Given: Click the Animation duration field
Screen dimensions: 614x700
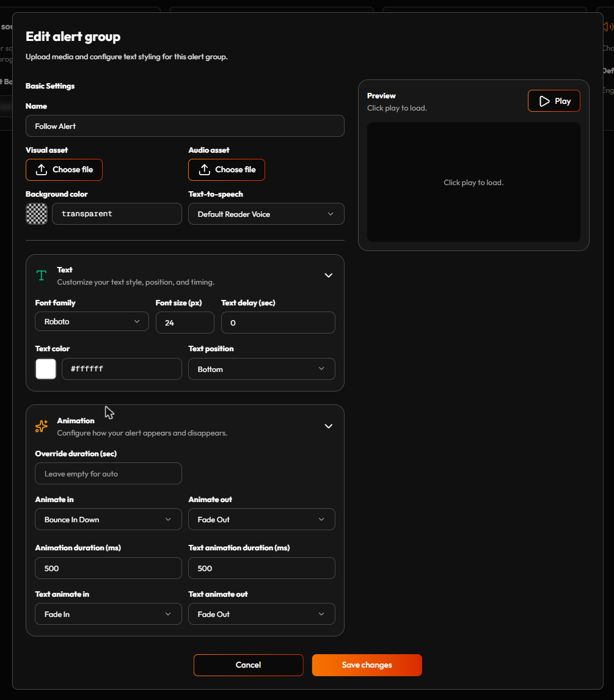Looking at the screenshot, I should click(109, 568).
